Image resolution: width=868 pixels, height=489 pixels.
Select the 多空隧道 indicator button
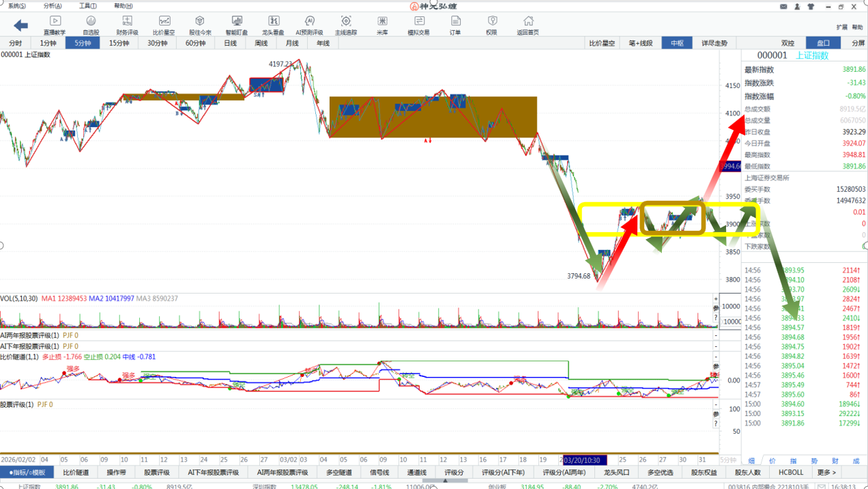point(338,473)
